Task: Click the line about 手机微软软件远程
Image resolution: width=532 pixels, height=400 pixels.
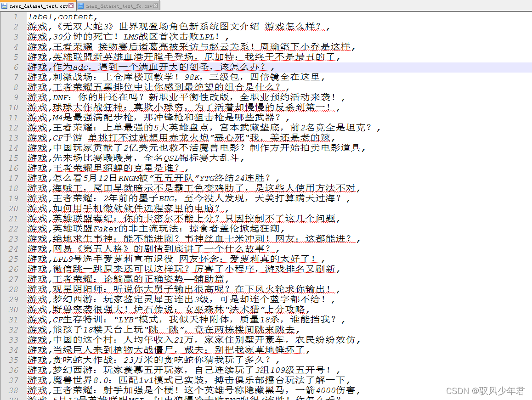Action: [128, 208]
